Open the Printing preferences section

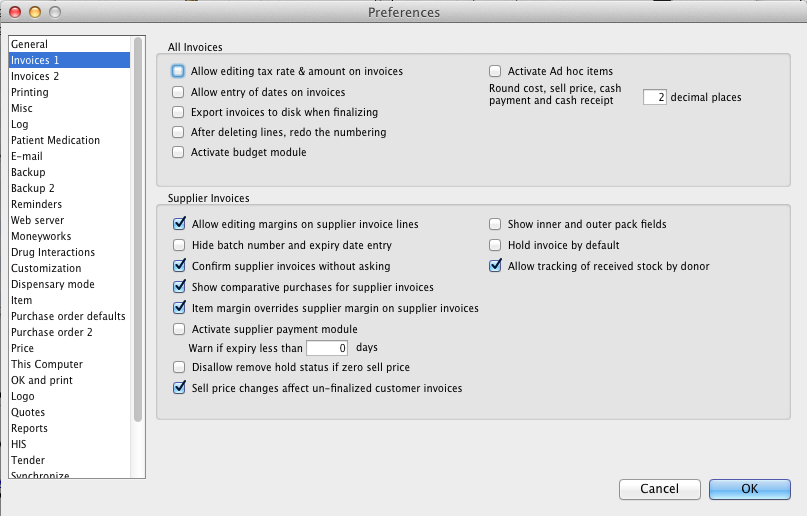[30, 92]
